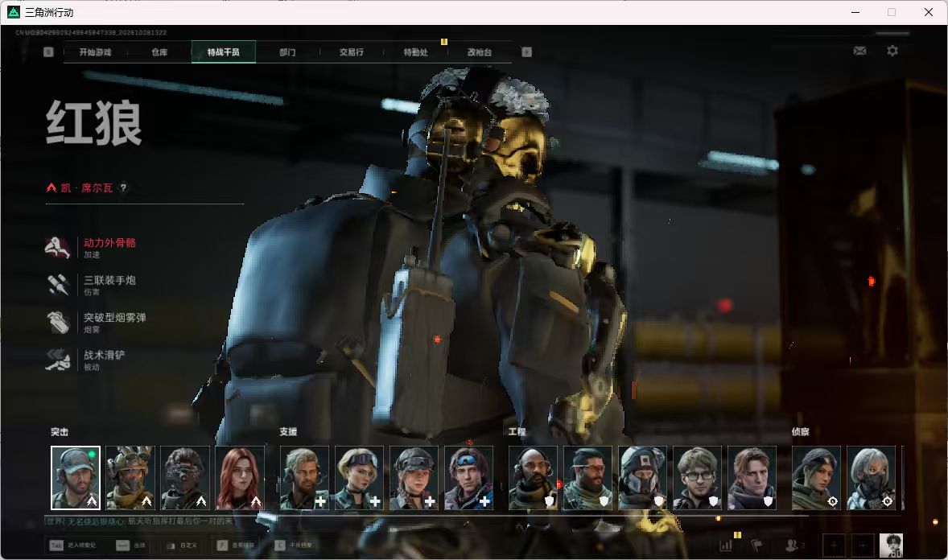Click the world chat message line
The height and width of the screenshot is (560, 948).
click(138, 521)
